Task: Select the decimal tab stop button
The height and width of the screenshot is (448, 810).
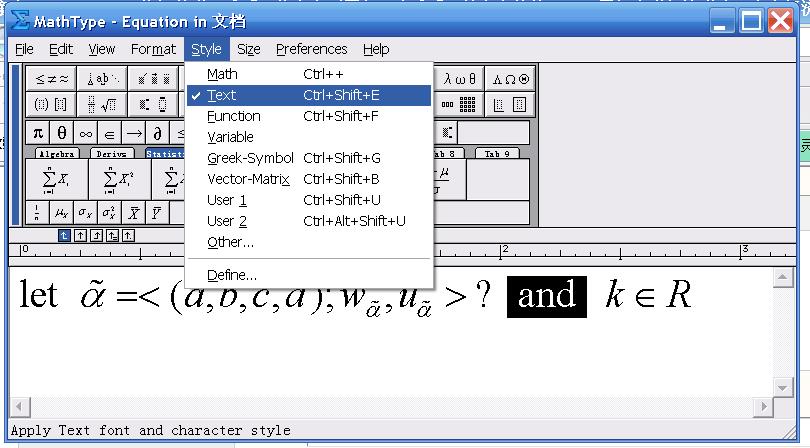Action: [128, 236]
